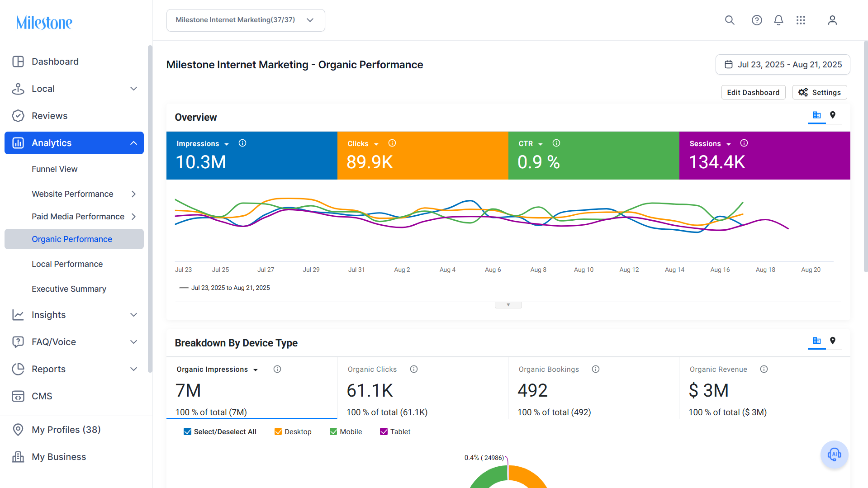Select the Organic Clicks tab
This screenshot has height=488, width=868.
tap(422, 389)
